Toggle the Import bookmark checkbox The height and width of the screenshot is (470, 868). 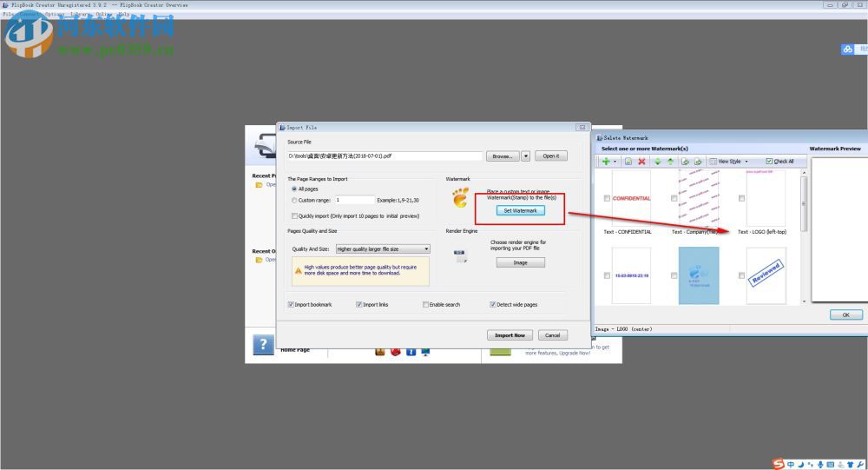[x=291, y=304]
